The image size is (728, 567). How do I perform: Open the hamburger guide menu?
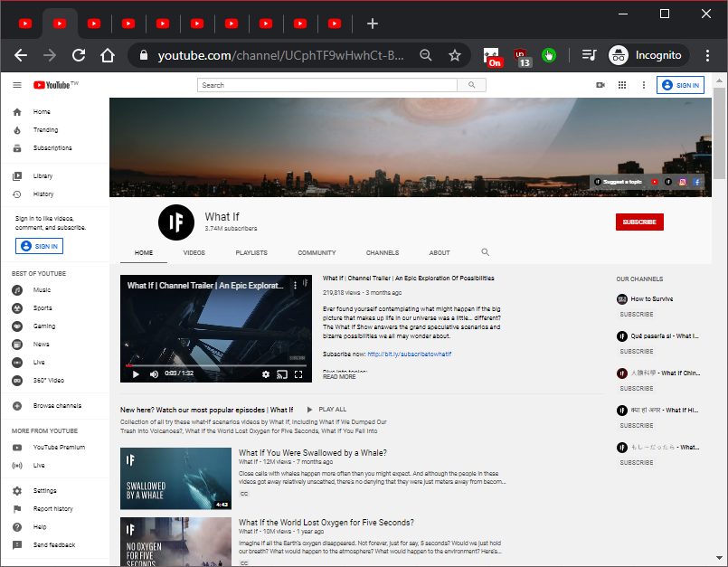pos(17,85)
